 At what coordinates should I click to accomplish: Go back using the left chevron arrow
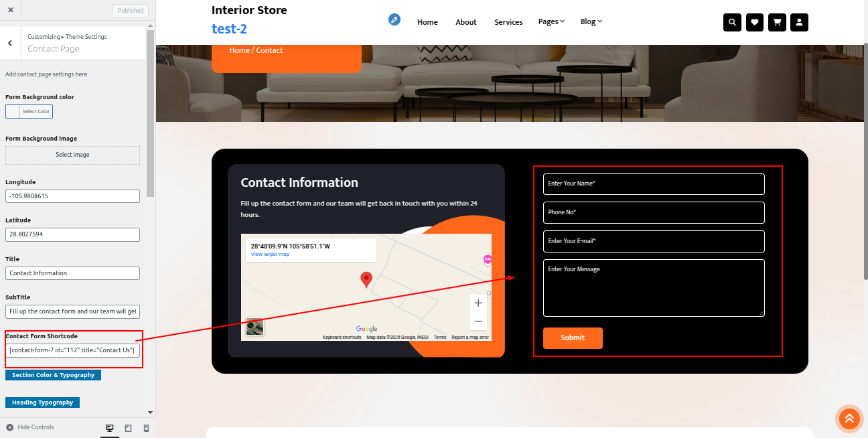coord(10,44)
